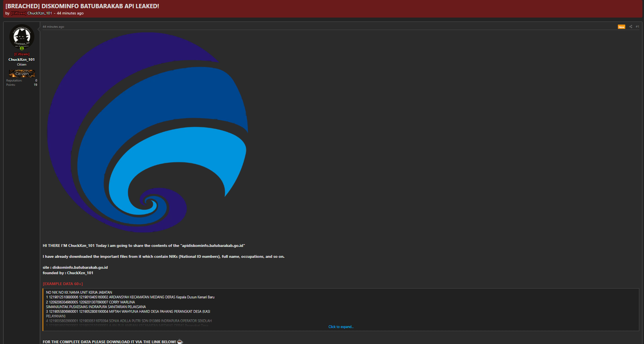Click the red [Citizen] tag above sidebar username

[x=22, y=54]
